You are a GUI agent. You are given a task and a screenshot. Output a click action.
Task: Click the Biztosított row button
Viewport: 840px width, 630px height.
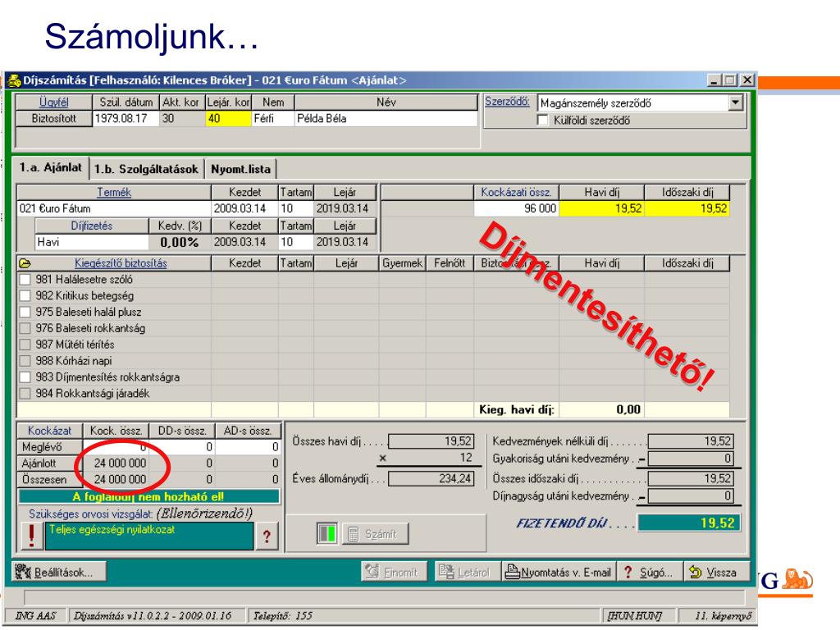click(53, 118)
